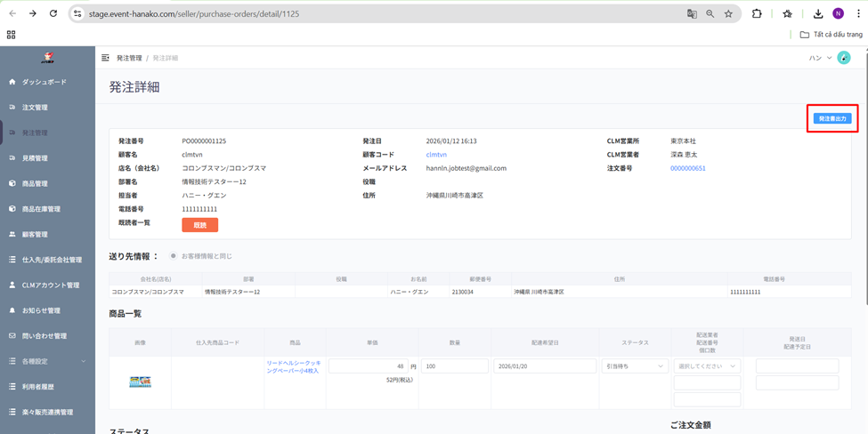This screenshot has height=434, width=868.
Task: Open the 引当待ち status dropdown
Action: pyautogui.click(x=634, y=366)
